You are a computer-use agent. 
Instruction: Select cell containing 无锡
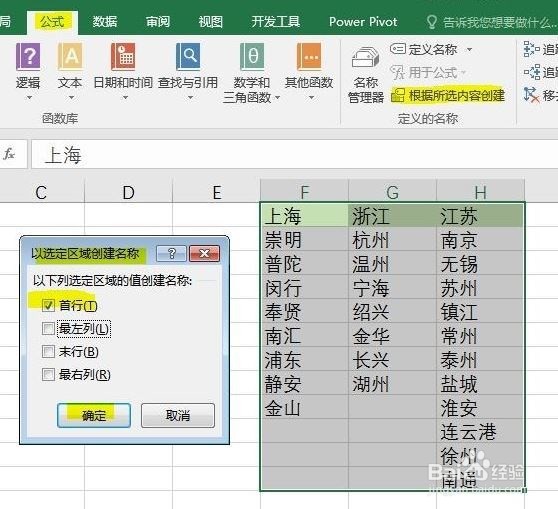(x=480, y=264)
